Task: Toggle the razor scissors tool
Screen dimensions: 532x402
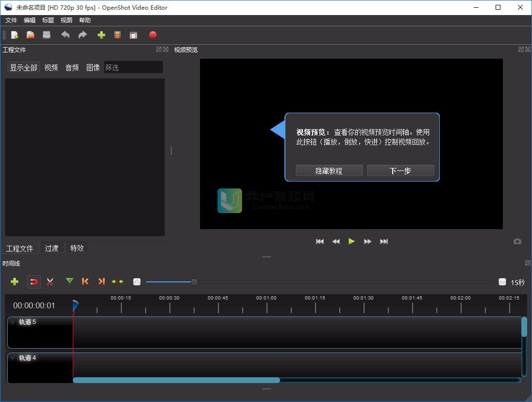Action: click(50, 282)
